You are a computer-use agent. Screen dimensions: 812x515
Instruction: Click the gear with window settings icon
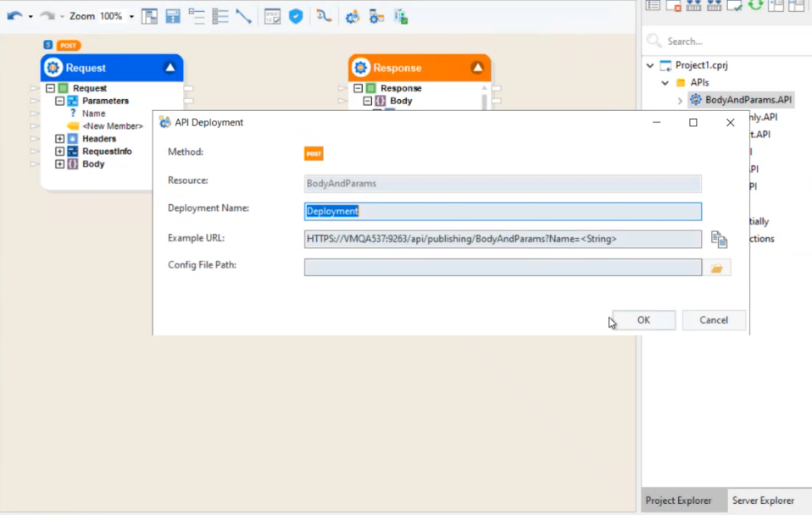click(x=376, y=17)
